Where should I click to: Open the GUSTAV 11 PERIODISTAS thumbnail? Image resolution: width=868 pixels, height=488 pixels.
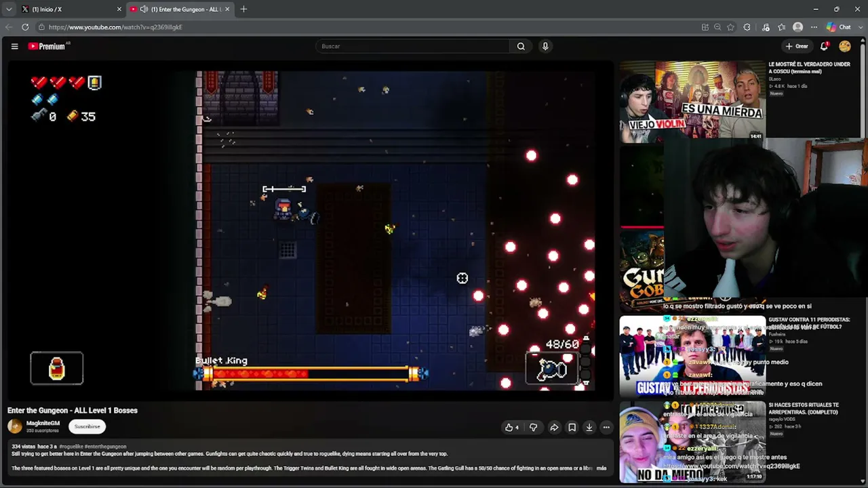(x=692, y=356)
